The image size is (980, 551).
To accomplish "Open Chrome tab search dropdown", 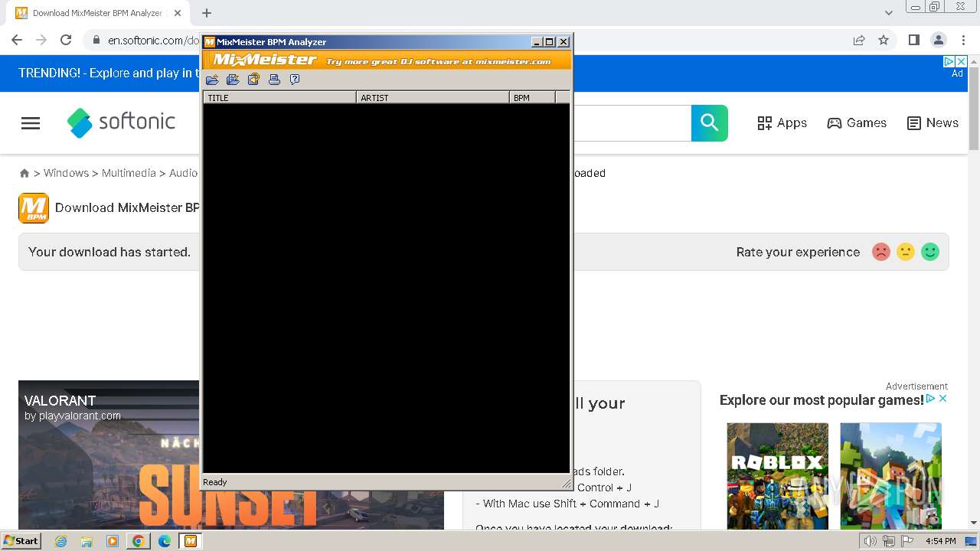I will click(888, 13).
